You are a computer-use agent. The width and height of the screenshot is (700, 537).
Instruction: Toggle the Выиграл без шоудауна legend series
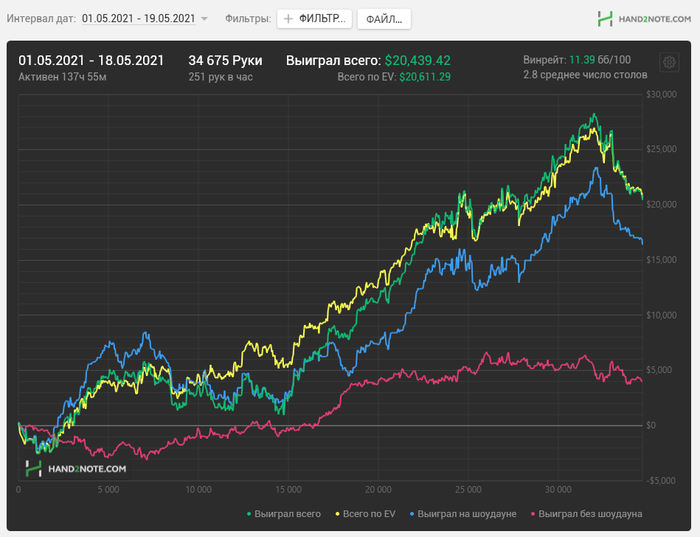(586, 514)
